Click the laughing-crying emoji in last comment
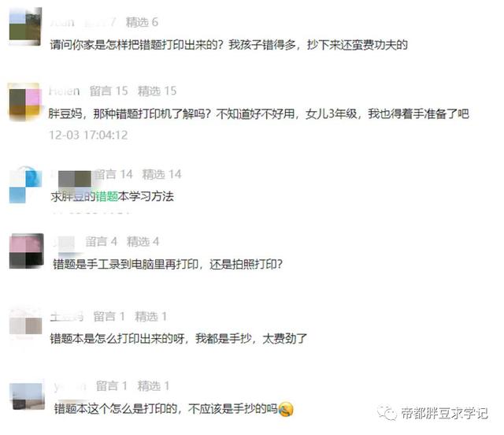504x435 pixels. [x=286, y=409]
